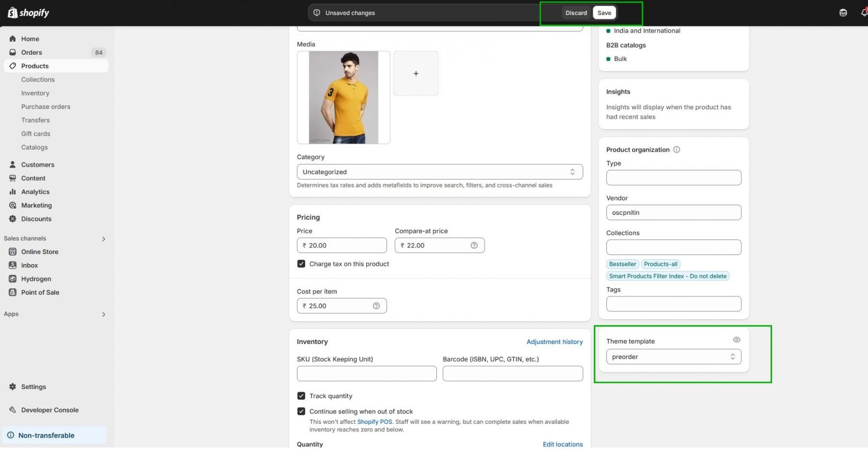Save the unsaved changes

tap(604, 13)
